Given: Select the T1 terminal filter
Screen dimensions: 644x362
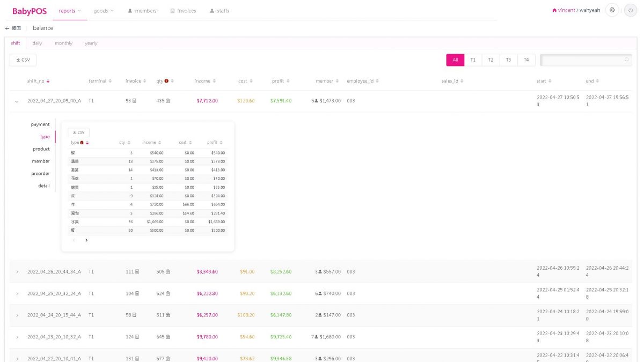Looking at the screenshot, I should tap(473, 60).
